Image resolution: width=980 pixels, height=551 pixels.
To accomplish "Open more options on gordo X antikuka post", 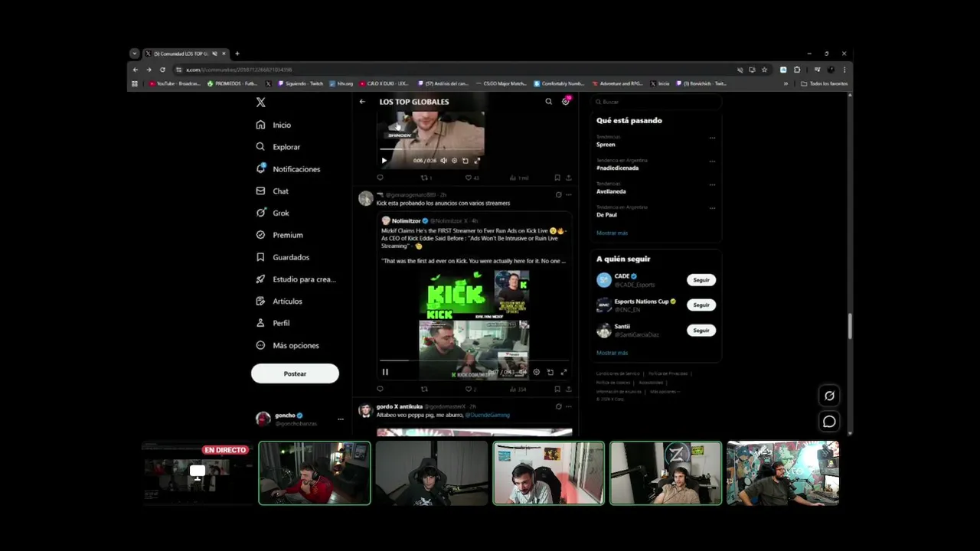I will [x=568, y=406].
